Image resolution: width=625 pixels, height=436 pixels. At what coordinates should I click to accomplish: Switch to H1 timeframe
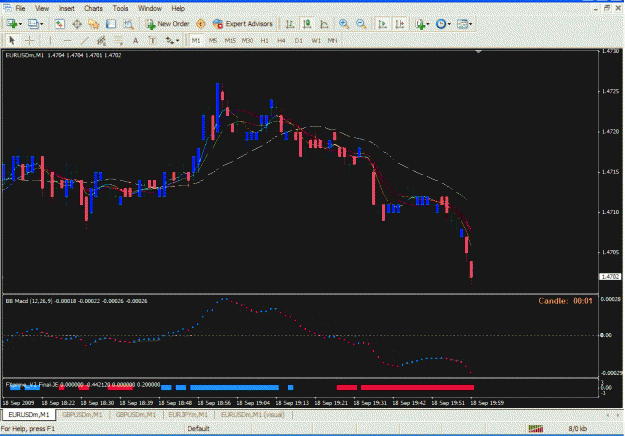tap(264, 41)
